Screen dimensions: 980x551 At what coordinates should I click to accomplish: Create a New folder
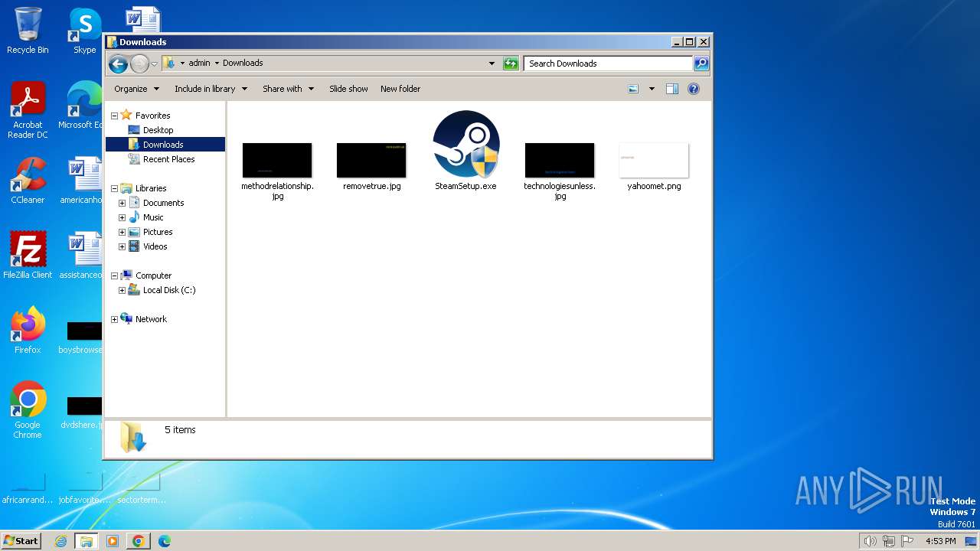pyautogui.click(x=400, y=89)
